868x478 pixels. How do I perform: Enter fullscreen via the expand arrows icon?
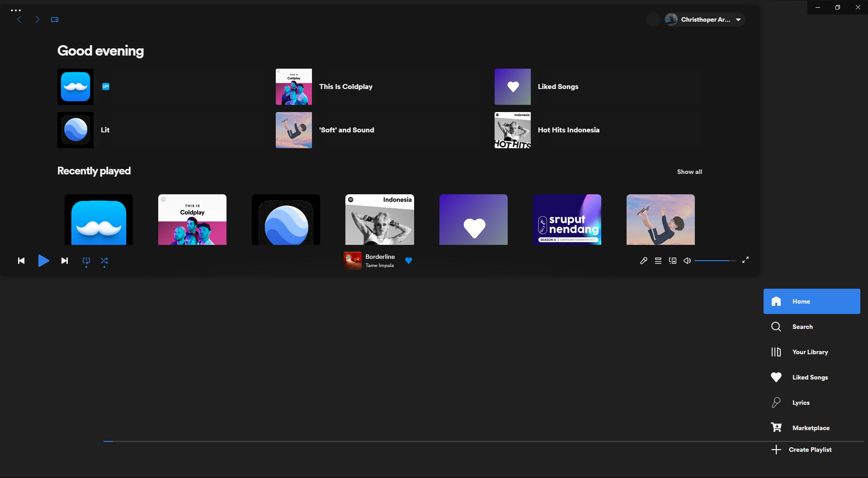pyautogui.click(x=745, y=261)
